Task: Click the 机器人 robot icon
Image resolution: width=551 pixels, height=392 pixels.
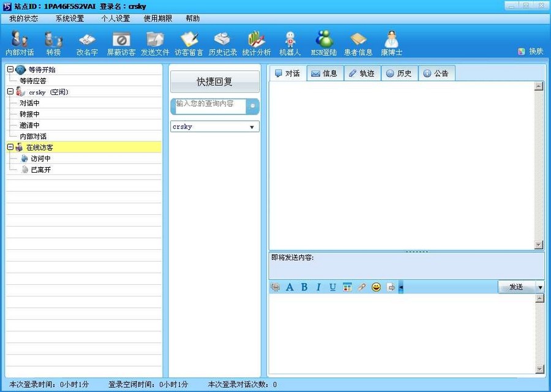Action: click(290, 43)
